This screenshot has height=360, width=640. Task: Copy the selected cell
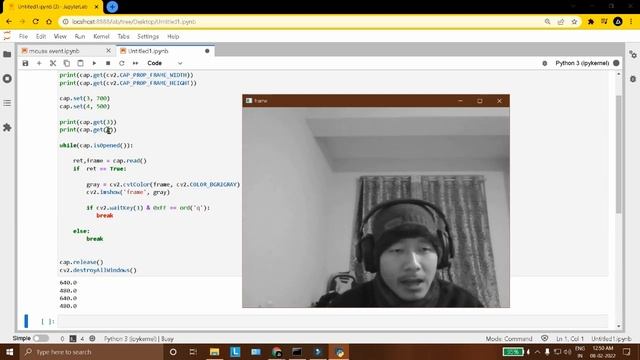[x=67, y=63]
